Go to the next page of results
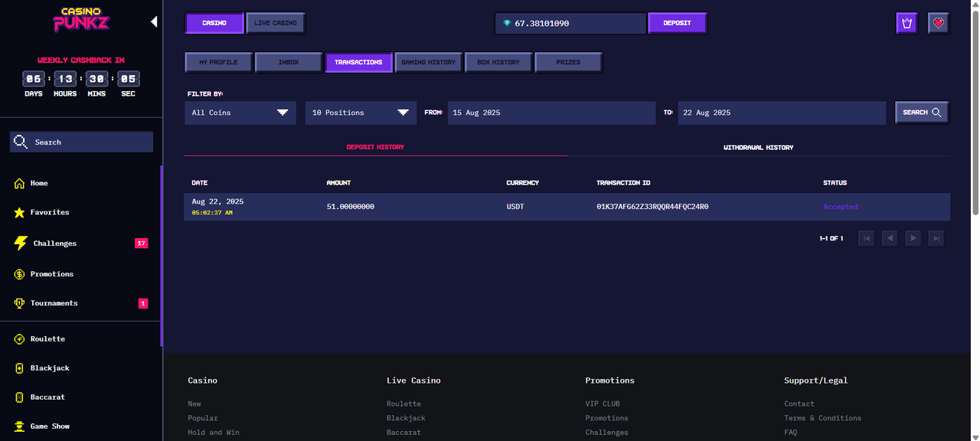Screen dimensions: 980x441 click(x=913, y=239)
